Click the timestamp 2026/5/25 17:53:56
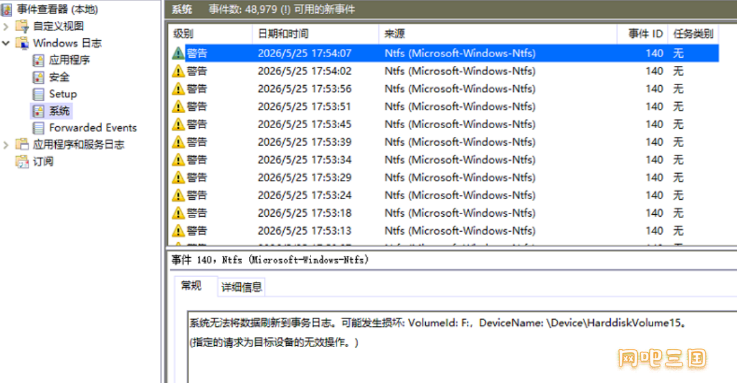The height and width of the screenshot is (383, 737). coord(305,89)
